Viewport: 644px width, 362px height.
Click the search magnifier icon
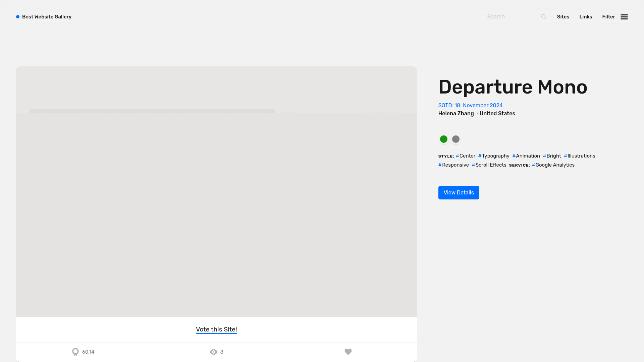pyautogui.click(x=544, y=17)
